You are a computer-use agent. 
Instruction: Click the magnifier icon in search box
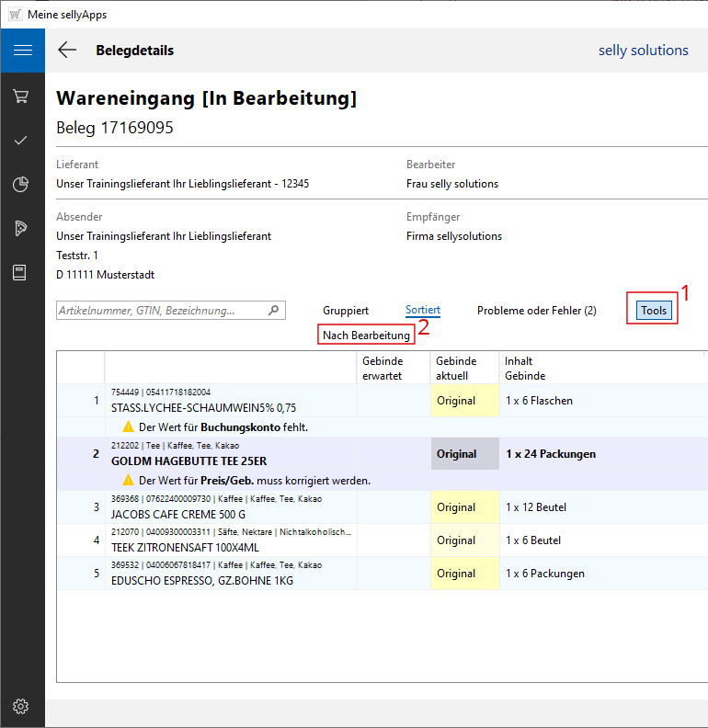point(273,311)
